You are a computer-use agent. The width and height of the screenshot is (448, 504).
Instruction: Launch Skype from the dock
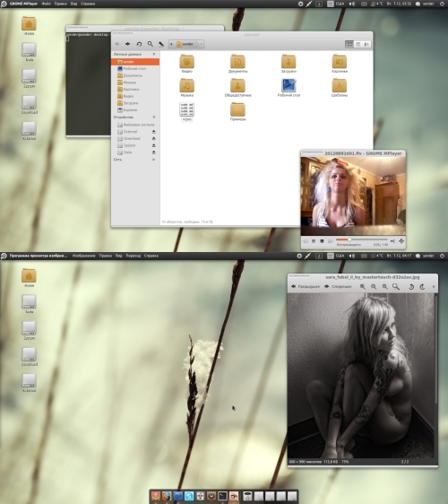[189, 496]
